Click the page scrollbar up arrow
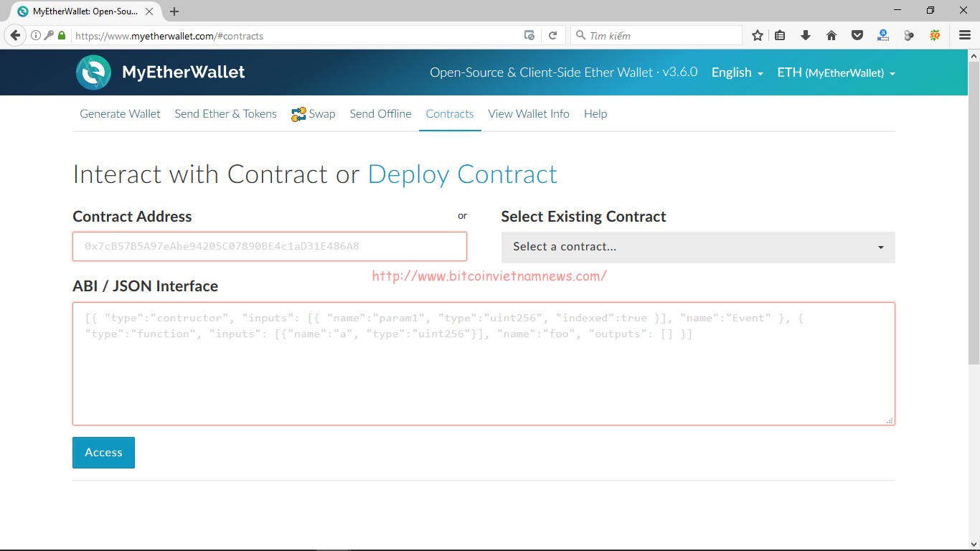 pyautogui.click(x=974, y=55)
